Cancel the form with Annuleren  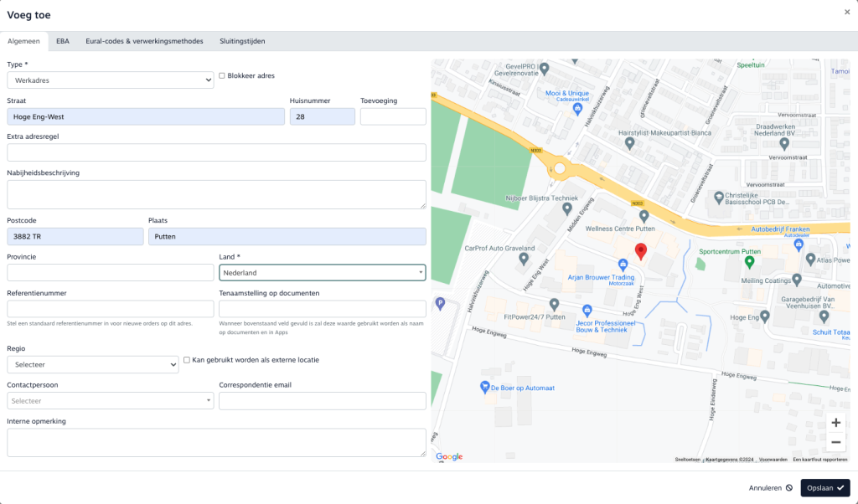click(770, 488)
